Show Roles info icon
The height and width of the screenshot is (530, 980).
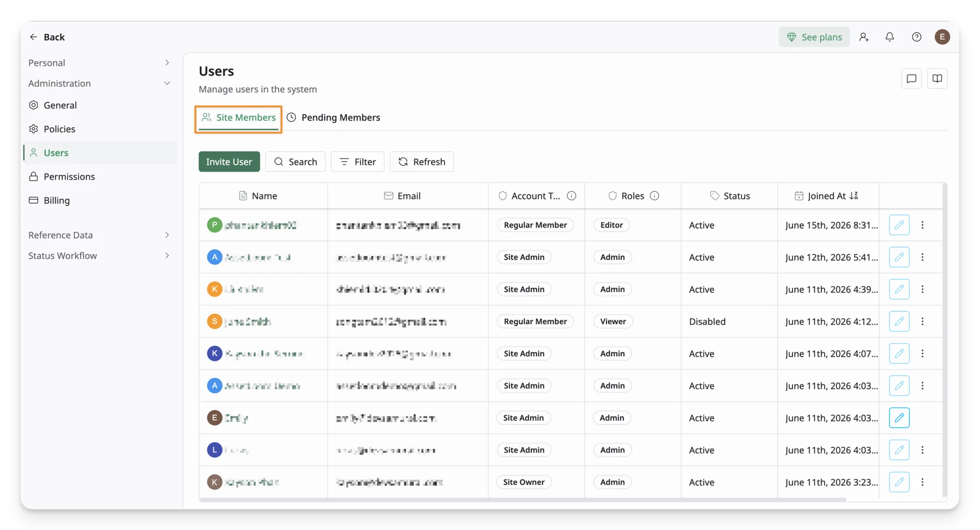click(x=654, y=196)
